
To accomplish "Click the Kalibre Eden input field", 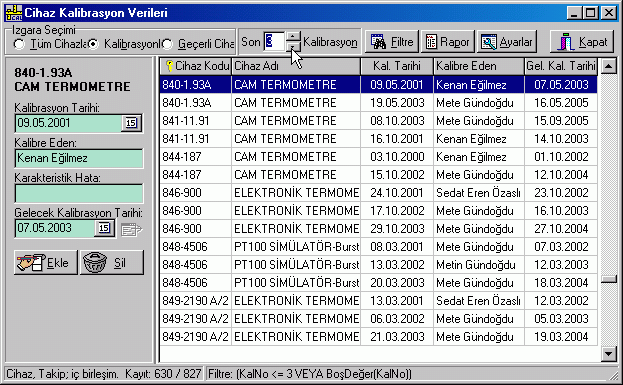I will click(x=79, y=158).
